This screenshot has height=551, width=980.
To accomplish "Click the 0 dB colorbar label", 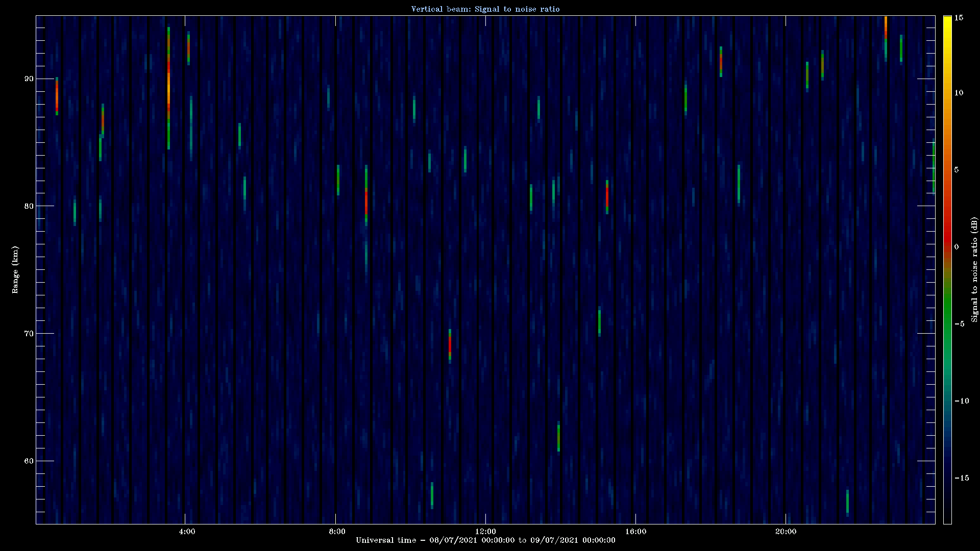I will (957, 246).
